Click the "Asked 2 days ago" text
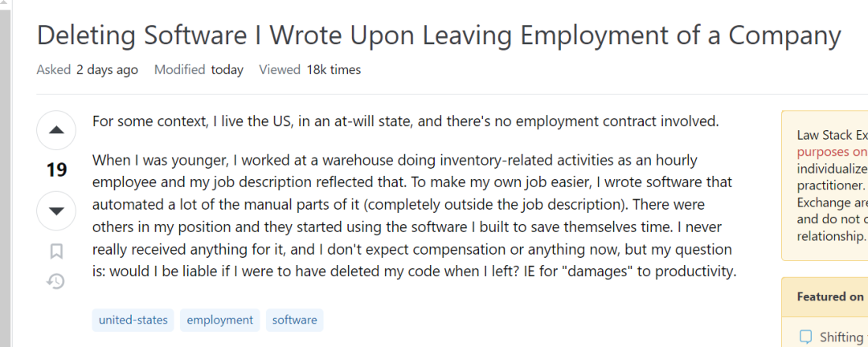Screen dimensions: 868x347 click(87, 70)
